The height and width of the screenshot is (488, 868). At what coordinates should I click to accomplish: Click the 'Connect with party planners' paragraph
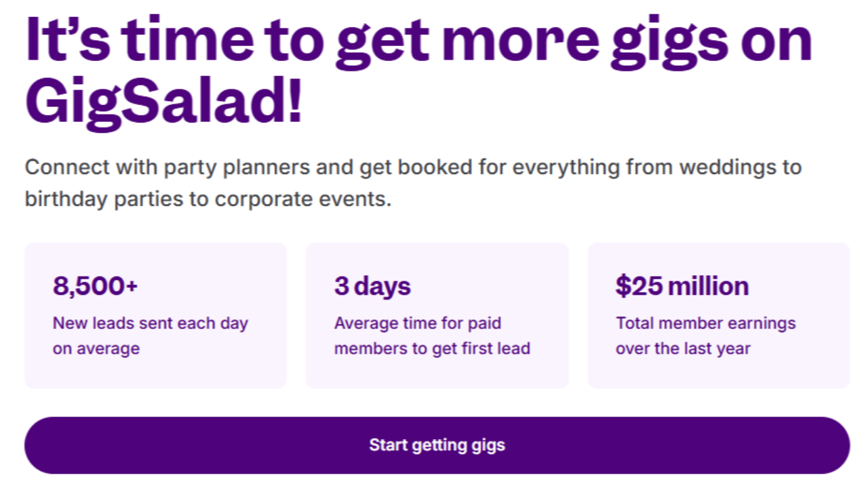coord(412,167)
